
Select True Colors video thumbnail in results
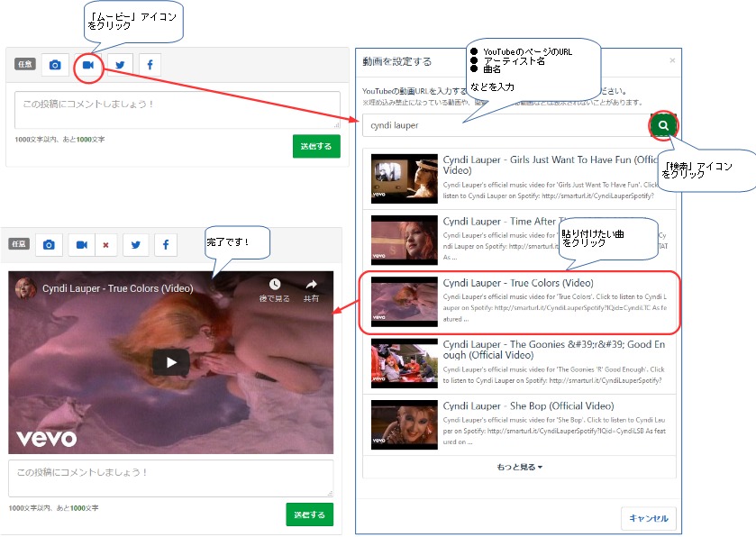[404, 302]
